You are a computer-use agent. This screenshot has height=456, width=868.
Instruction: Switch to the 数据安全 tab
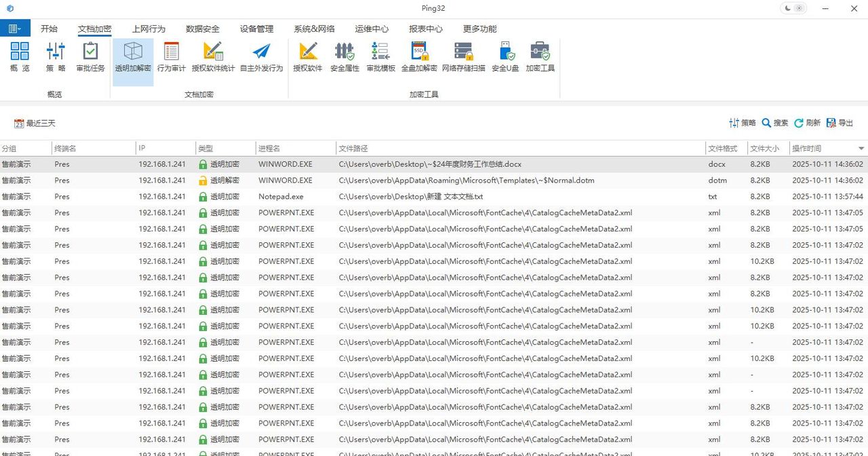202,29
